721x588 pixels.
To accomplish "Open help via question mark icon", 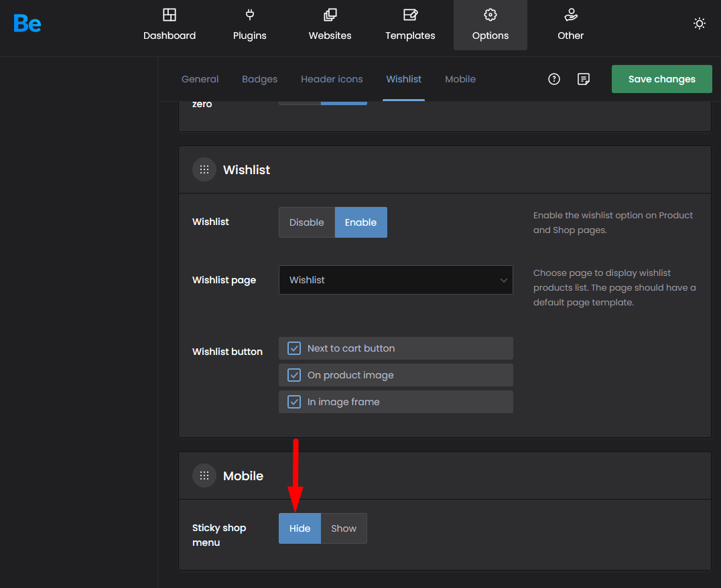I will click(x=554, y=79).
